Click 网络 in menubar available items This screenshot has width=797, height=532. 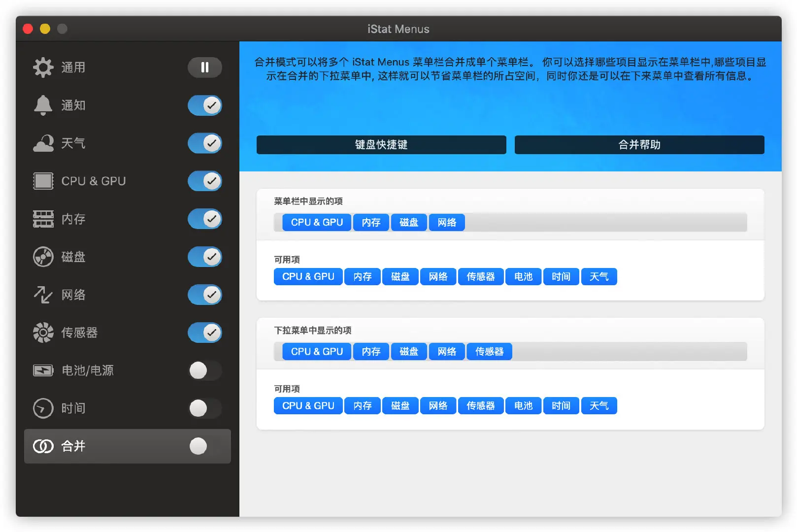tap(438, 277)
